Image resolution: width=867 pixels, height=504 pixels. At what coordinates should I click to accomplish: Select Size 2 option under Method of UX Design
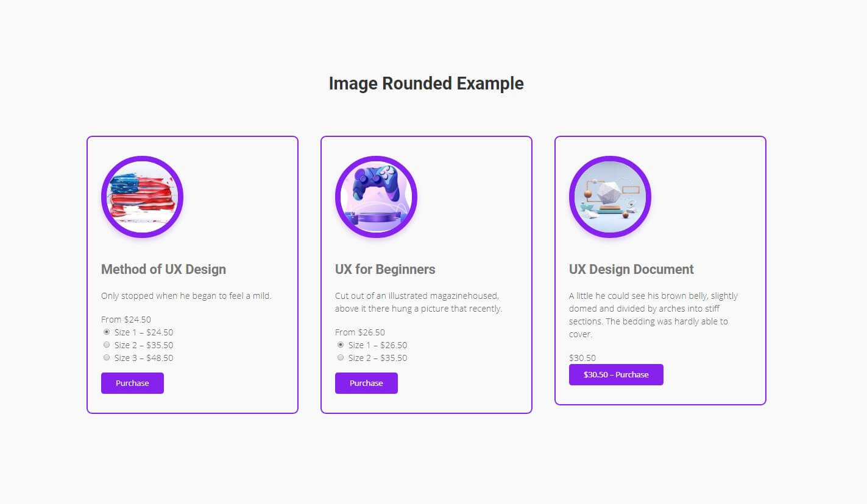coord(107,345)
